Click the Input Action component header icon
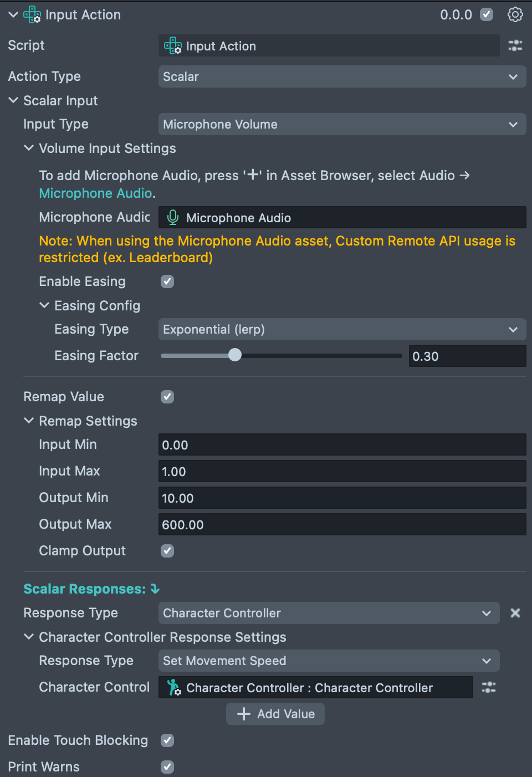The height and width of the screenshot is (777, 532). tap(32, 14)
